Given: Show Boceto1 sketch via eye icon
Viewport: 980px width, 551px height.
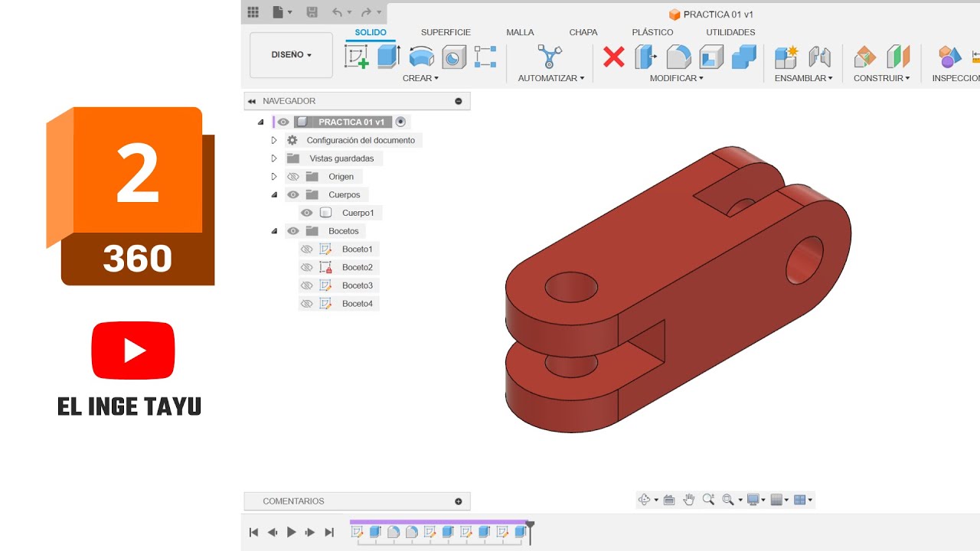Looking at the screenshot, I should coord(307,249).
